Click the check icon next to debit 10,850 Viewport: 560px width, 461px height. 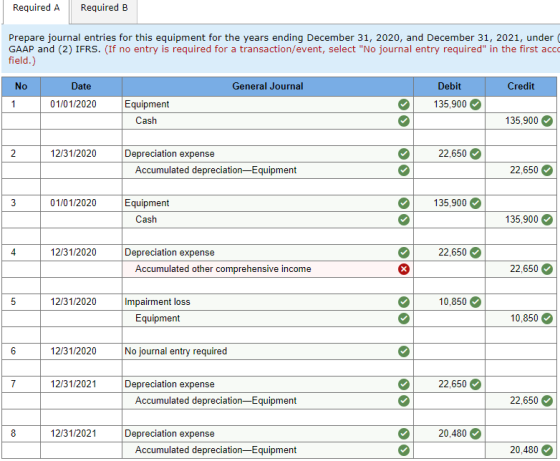tap(475, 302)
